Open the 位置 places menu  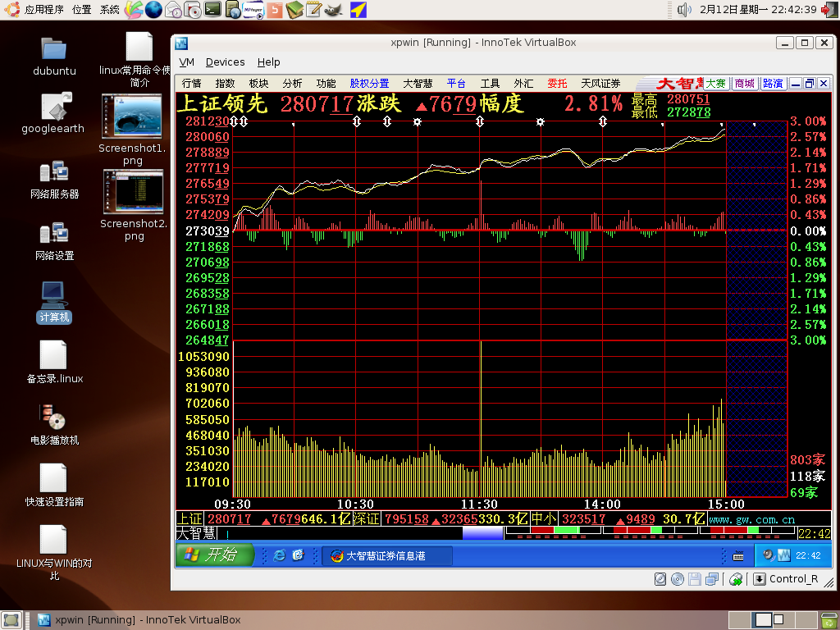81,9
